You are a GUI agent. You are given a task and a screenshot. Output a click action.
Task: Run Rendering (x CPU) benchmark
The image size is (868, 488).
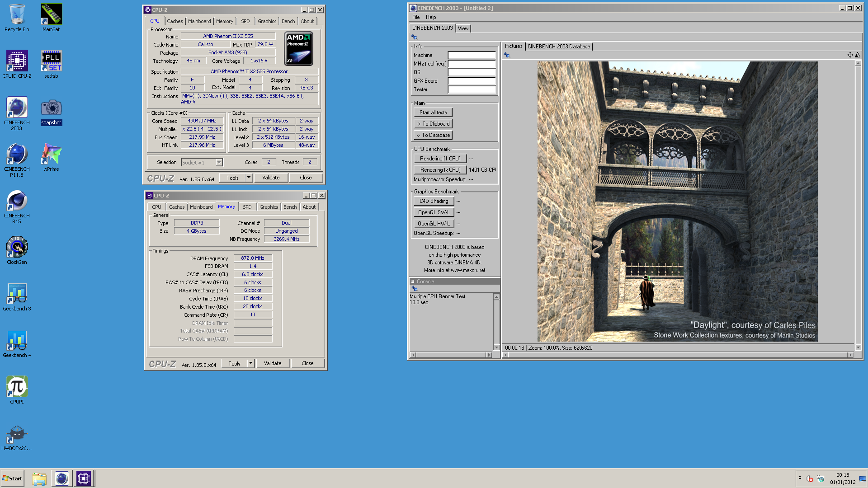coord(440,170)
